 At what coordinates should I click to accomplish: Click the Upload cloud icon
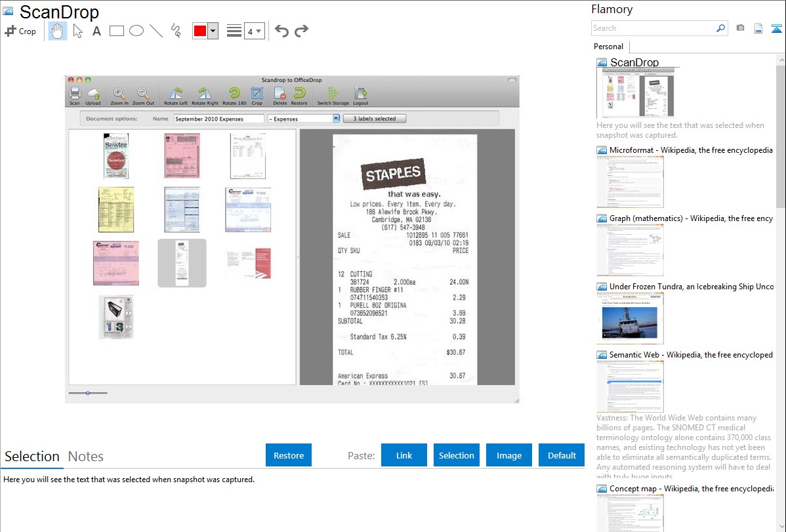tap(93, 96)
